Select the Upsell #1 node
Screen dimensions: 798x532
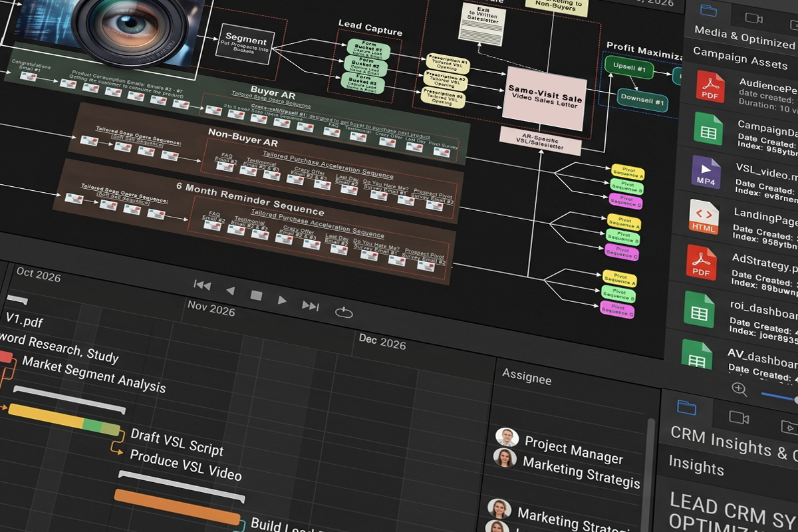coord(630,68)
